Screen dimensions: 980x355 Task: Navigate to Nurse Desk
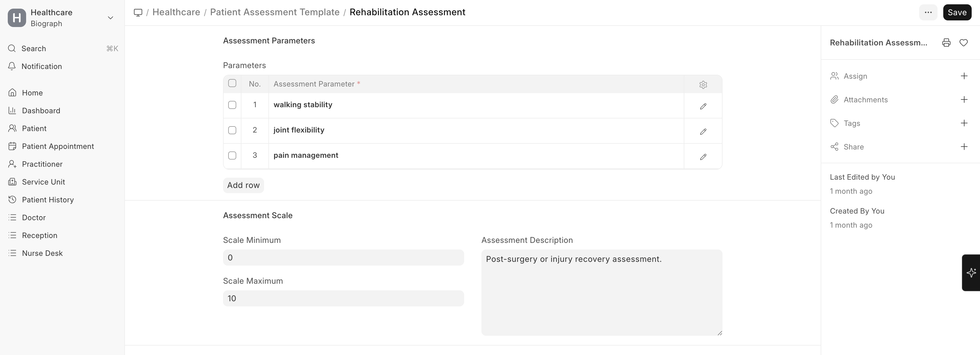42,253
